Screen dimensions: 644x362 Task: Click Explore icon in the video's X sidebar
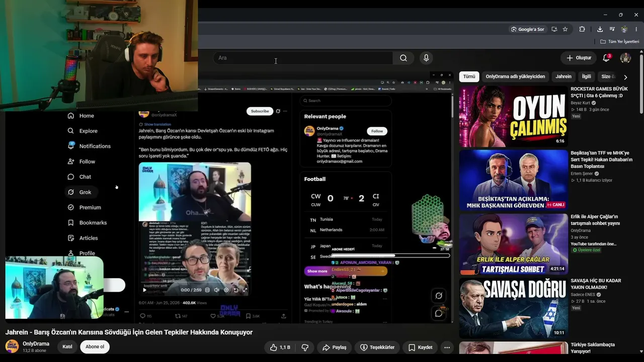pos(71,131)
